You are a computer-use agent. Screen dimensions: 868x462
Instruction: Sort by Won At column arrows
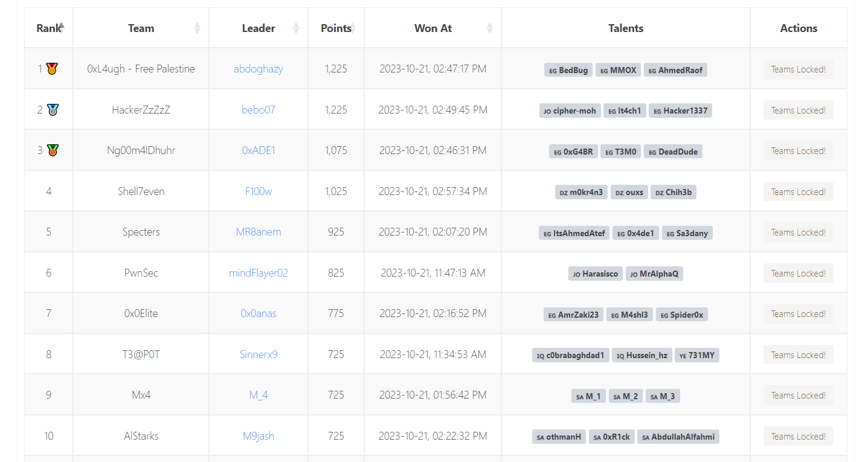(490, 28)
